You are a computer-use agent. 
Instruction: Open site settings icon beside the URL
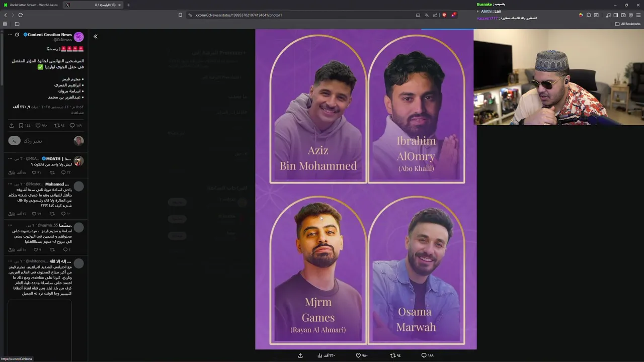click(190, 15)
